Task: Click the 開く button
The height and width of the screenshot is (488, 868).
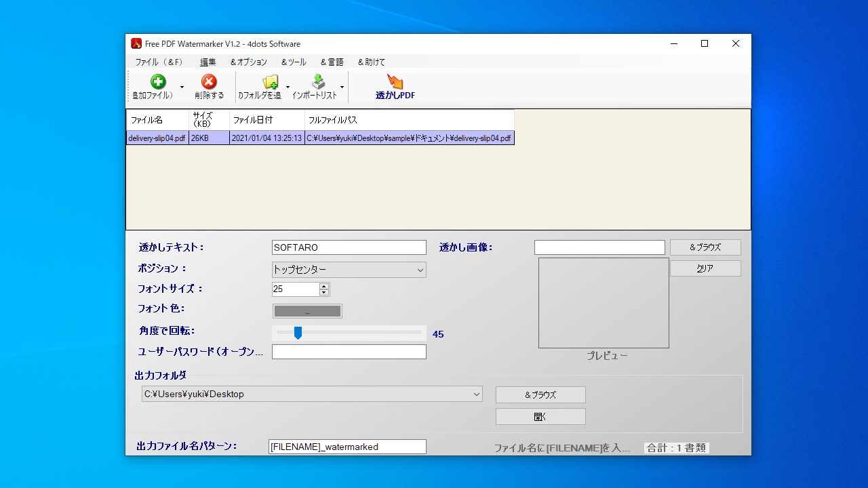Action: 540,416
